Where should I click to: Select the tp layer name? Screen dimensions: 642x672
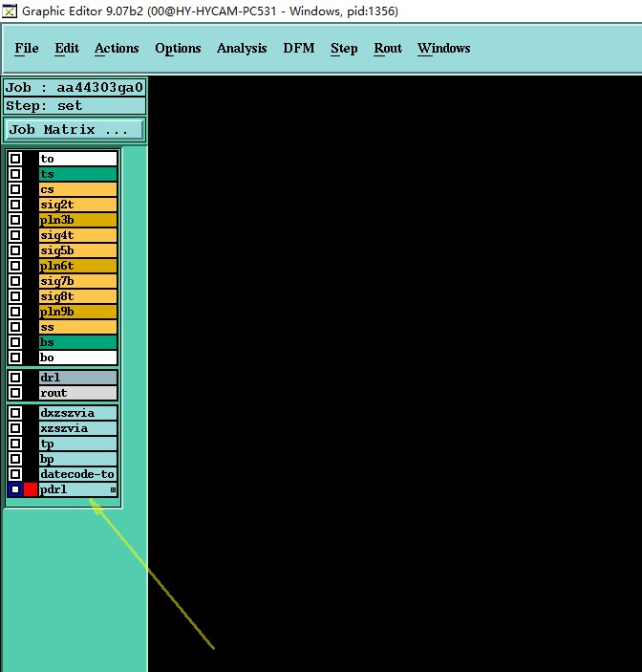pos(78,444)
